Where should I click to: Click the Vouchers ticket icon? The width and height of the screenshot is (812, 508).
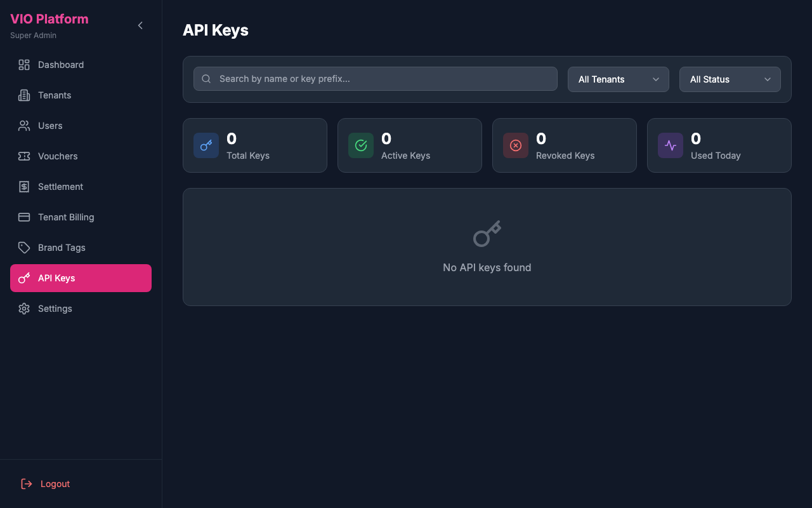pyautogui.click(x=23, y=156)
